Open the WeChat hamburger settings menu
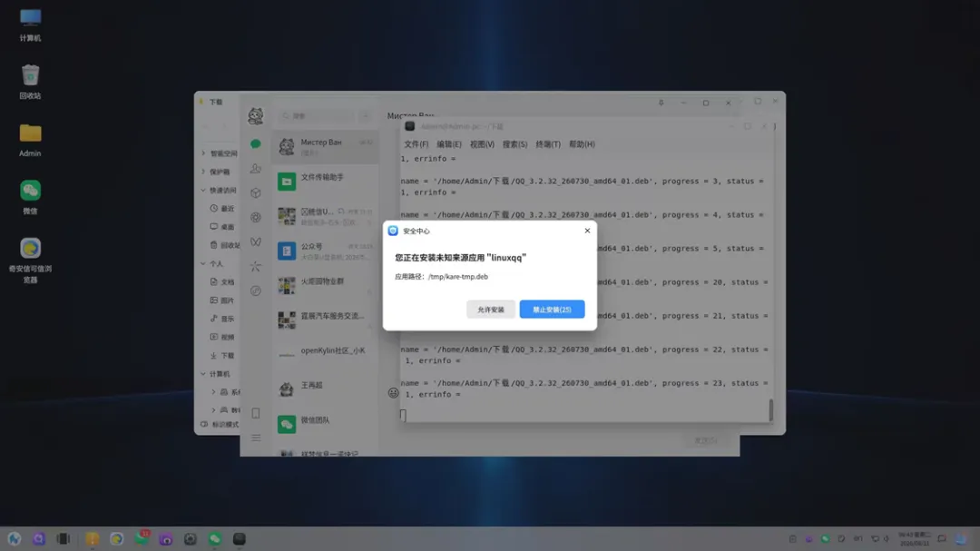The height and width of the screenshot is (551, 980). pyautogui.click(x=256, y=438)
